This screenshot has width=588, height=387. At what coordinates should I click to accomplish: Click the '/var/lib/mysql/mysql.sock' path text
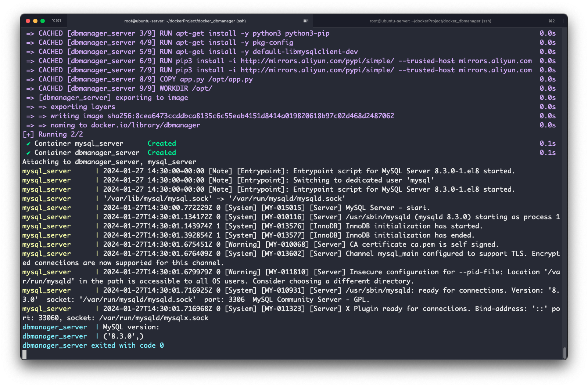(158, 199)
